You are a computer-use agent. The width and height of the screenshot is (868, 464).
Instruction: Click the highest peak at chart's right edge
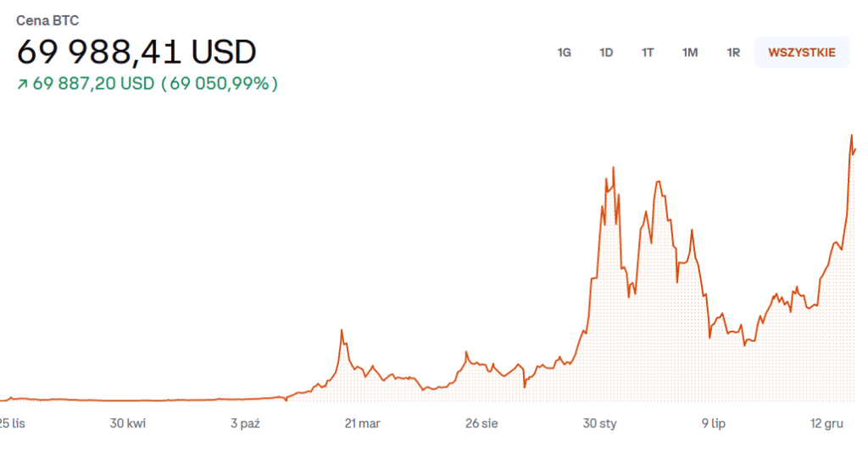tap(851, 136)
